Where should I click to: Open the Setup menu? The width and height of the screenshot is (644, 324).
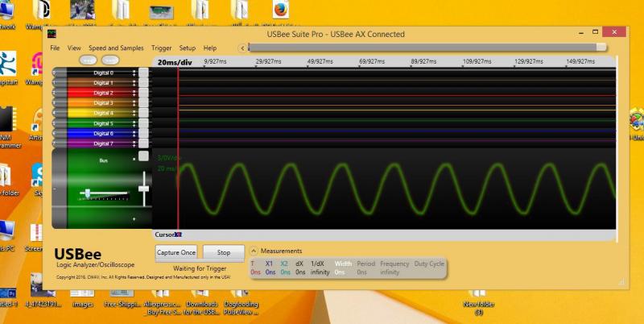tap(188, 48)
